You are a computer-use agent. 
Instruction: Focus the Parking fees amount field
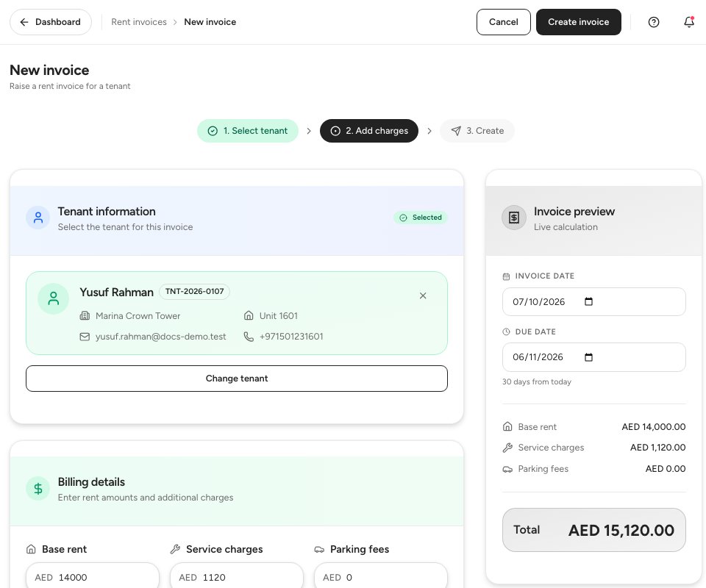coord(381,576)
